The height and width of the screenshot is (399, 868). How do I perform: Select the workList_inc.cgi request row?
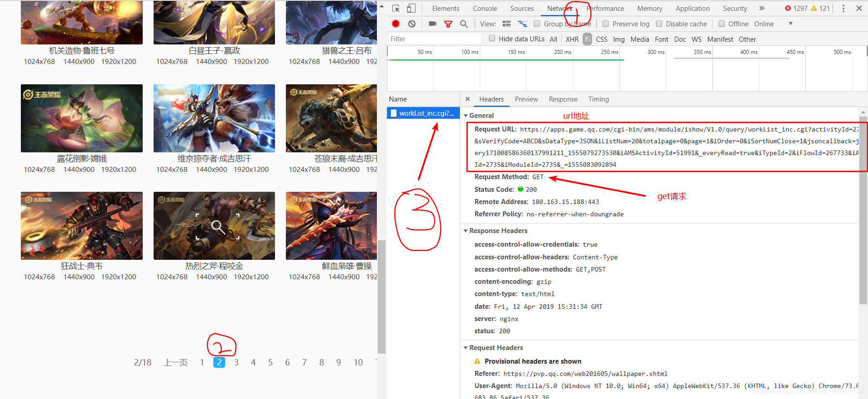click(x=423, y=113)
